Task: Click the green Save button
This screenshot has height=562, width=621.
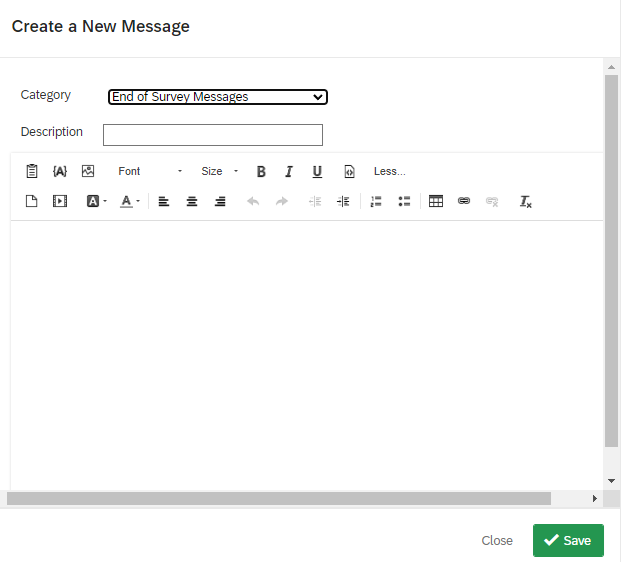Action: click(568, 540)
